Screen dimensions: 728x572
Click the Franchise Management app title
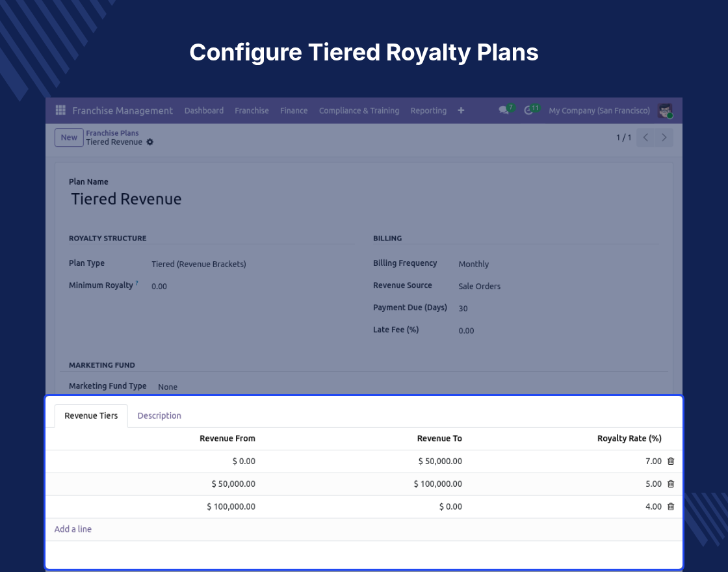click(123, 110)
